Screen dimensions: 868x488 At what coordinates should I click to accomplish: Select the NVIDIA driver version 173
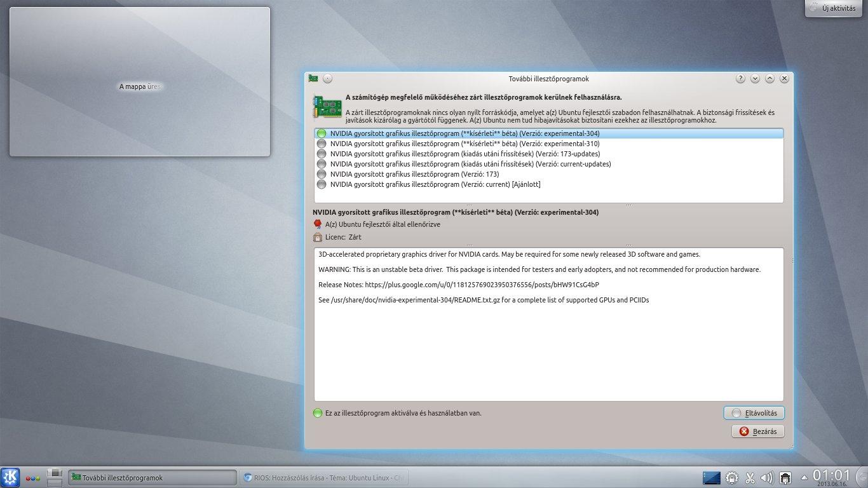click(x=548, y=174)
